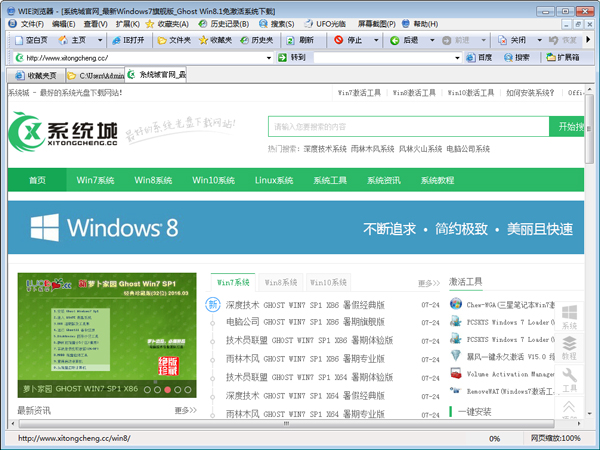Go forward using the 前进 button

456,40
